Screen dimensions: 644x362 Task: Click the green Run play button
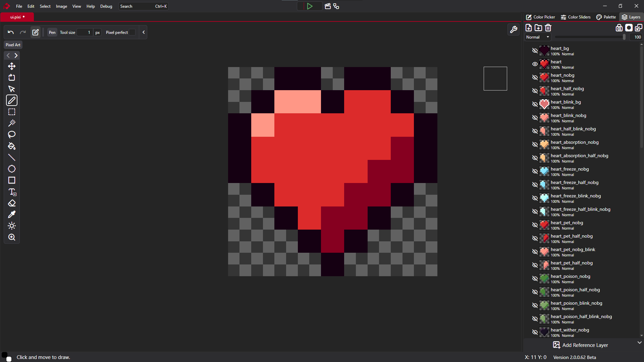pos(310,6)
